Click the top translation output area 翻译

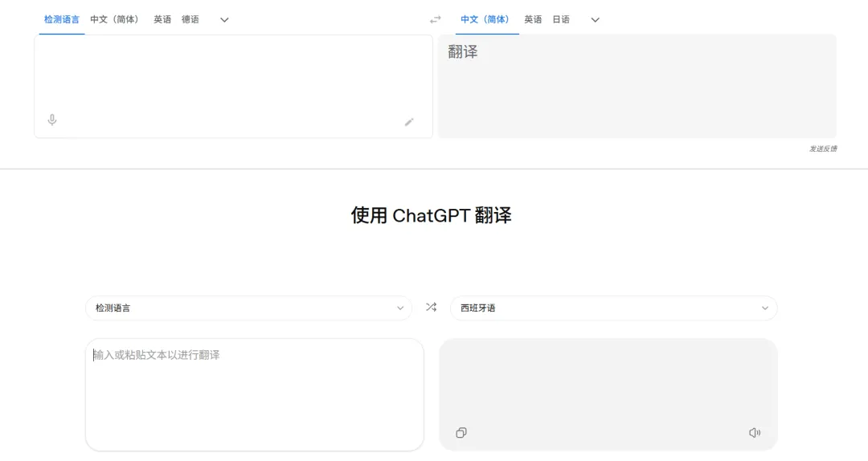coord(637,86)
